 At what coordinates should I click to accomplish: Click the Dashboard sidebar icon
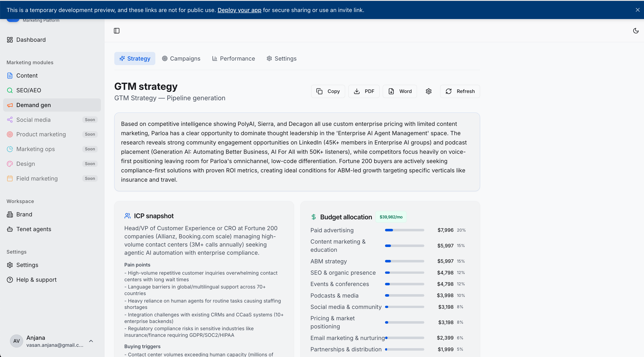10,40
